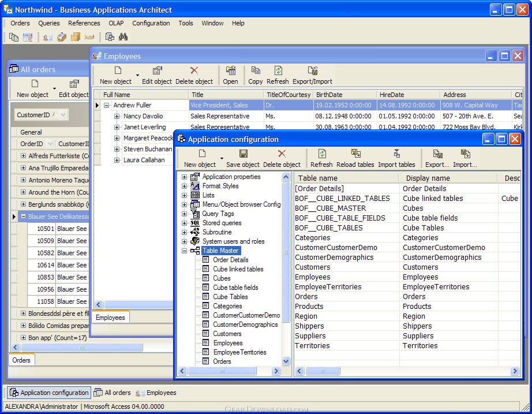Image resolution: width=532 pixels, height=414 pixels.
Task: Click the handshake icon in main toolbar
Action: 89,37
